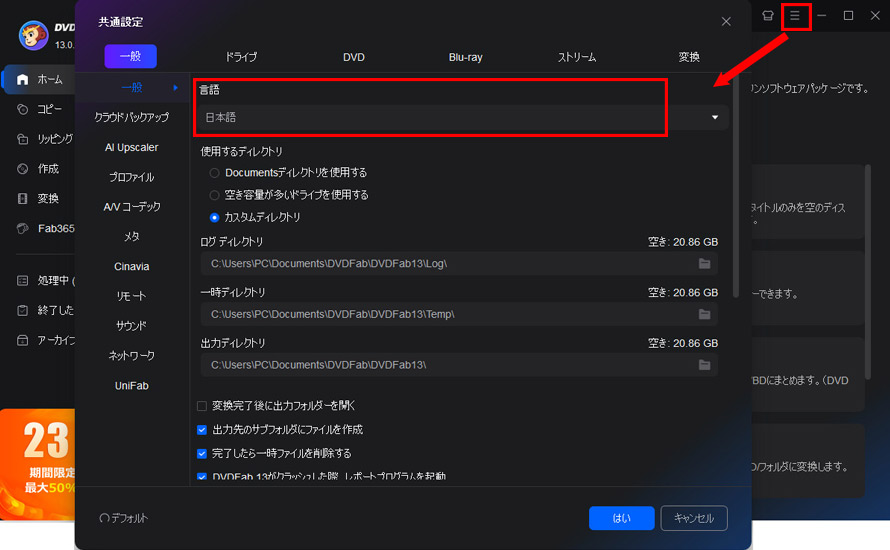Select サウンド in settings sidebar
This screenshot has width=890, height=550.
[132, 326]
